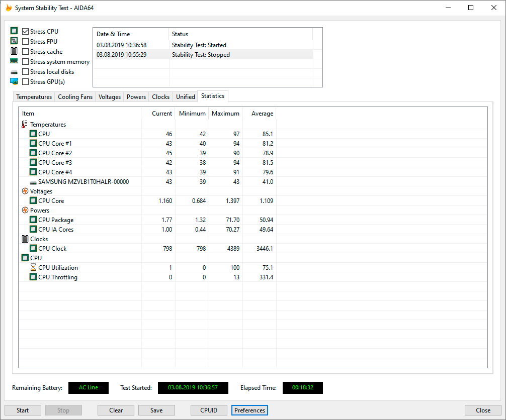The height and width of the screenshot is (420, 506).
Task: Open the Clocks tab
Action: pyautogui.click(x=161, y=96)
